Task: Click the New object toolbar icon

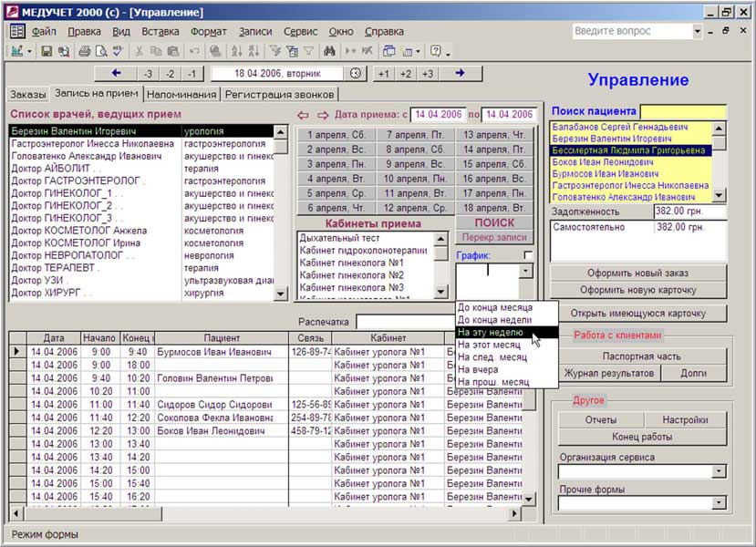Action: click(x=408, y=51)
